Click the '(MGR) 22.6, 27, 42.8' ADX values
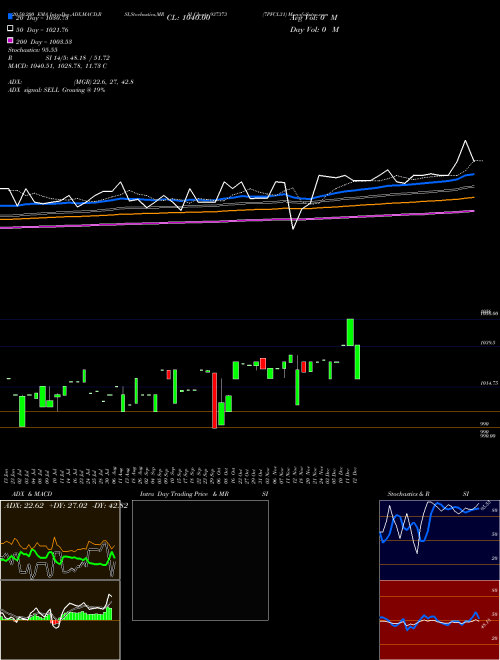Viewport: 500px width, 660px height. (x=104, y=82)
